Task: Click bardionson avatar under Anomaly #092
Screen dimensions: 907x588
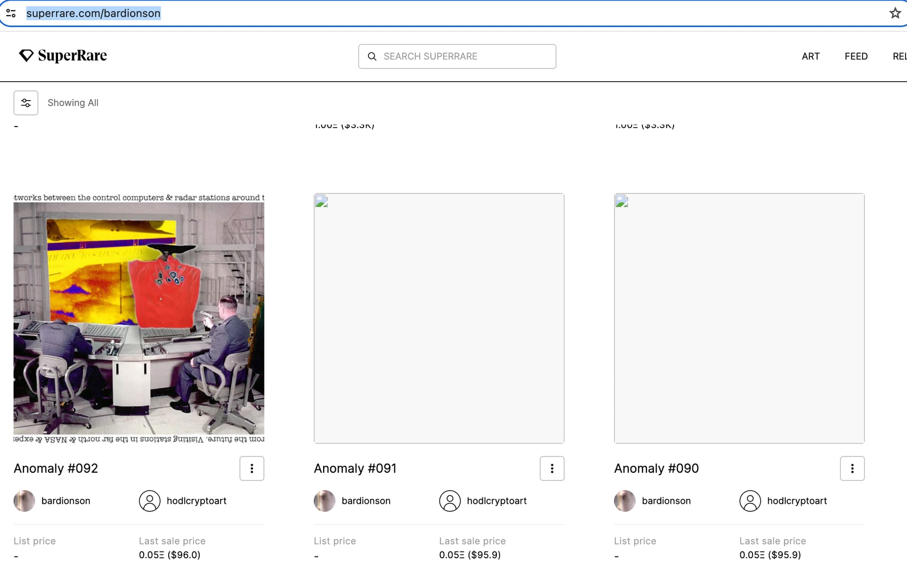Action: point(25,501)
